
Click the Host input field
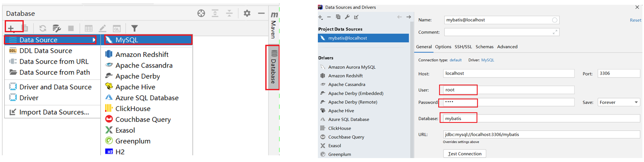coord(508,73)
